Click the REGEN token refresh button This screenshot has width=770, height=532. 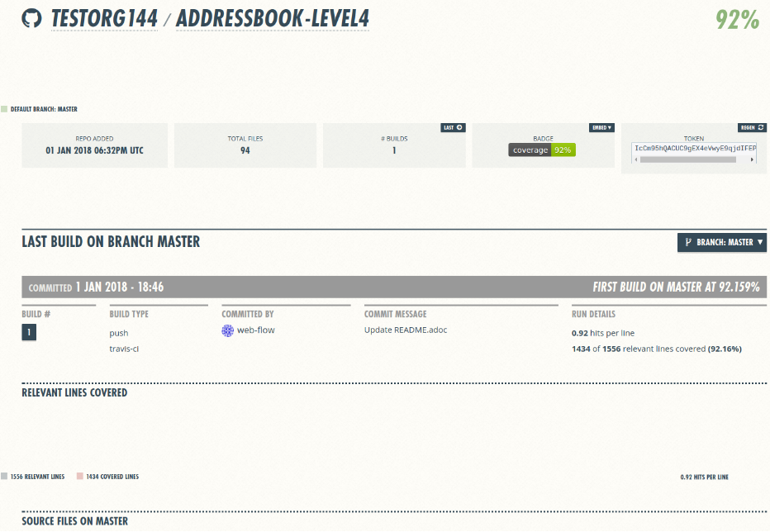[752, 128]
